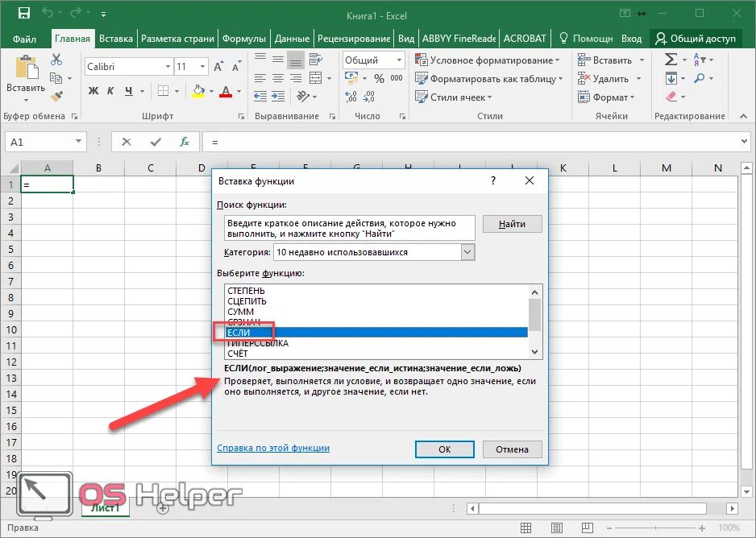Decrease font size with small A icon

click(236, 67)
